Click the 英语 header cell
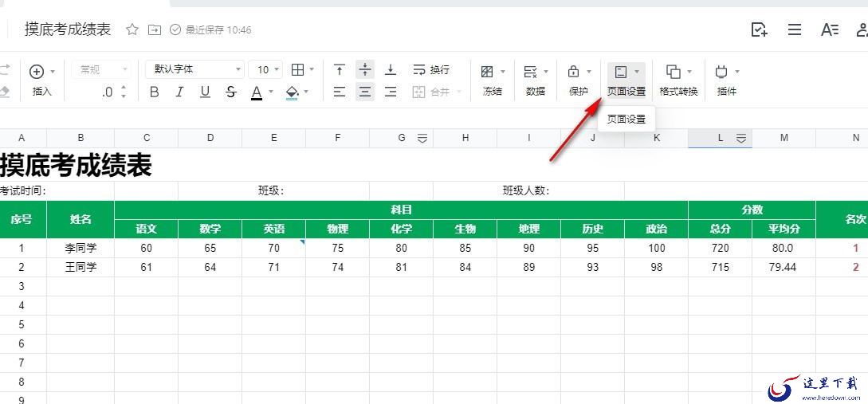 click(x=273, y=229)
